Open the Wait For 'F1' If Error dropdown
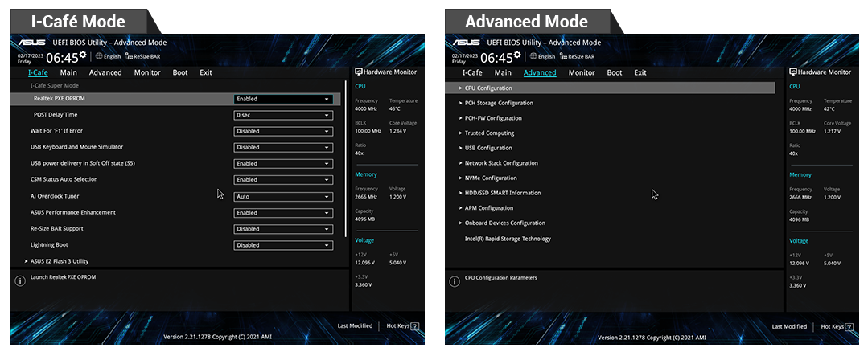This screenshot has width=868, height=352. (x=283, y=132)
